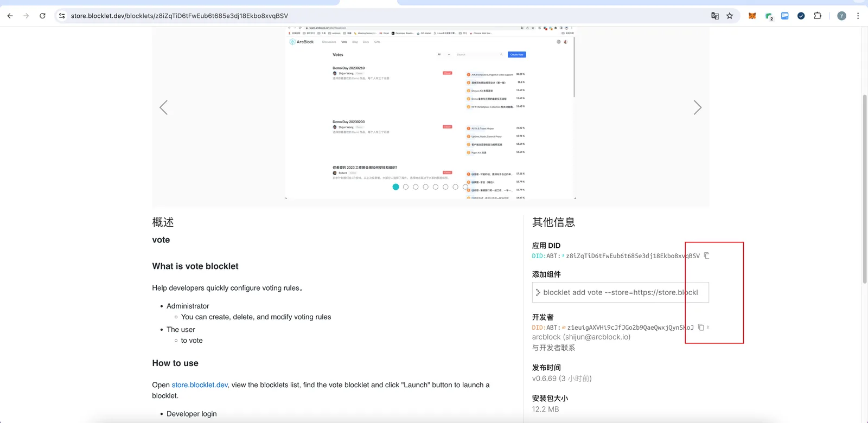The image size is (868, 423).
Task: Click the 概述 section heading
Action: [x=163, y=222]
